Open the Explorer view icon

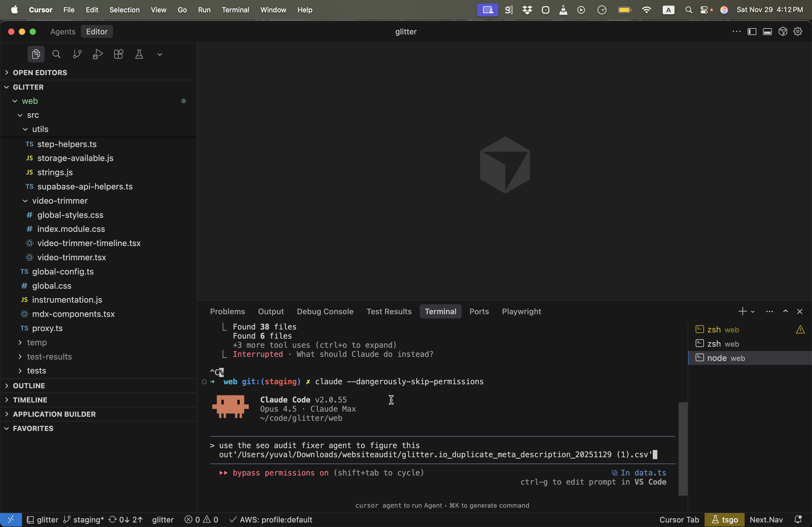point(36,54)
